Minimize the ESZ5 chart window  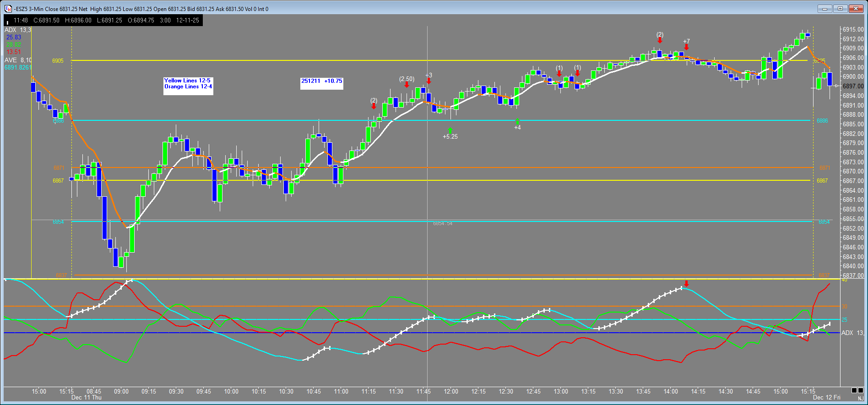(825, 8)
